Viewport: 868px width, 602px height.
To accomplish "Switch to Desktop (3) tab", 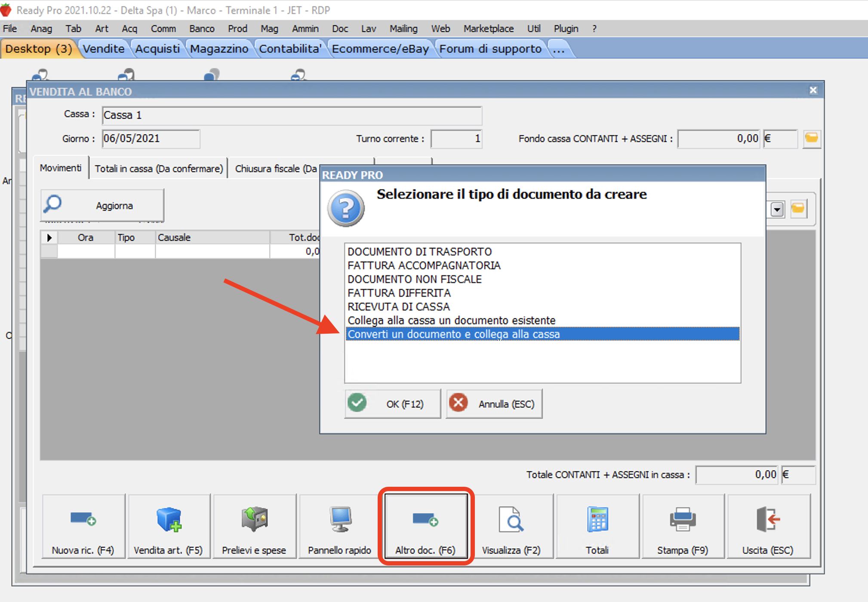I will pyautogui.click(x=39, y=49).
